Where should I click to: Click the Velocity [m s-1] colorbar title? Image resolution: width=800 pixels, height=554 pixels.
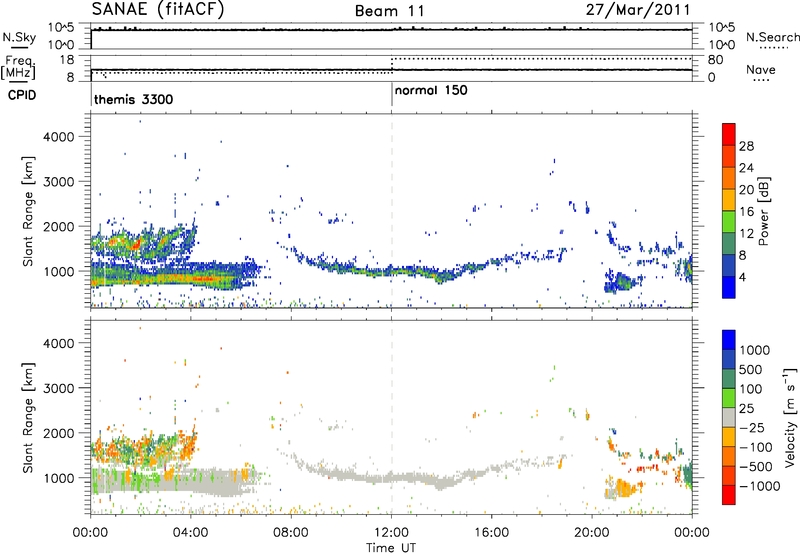click(790, 417)
